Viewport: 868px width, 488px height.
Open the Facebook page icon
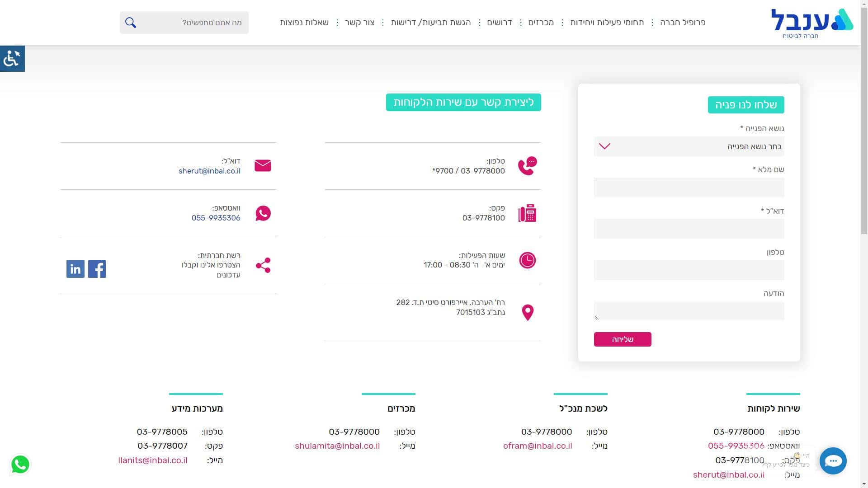97,269
